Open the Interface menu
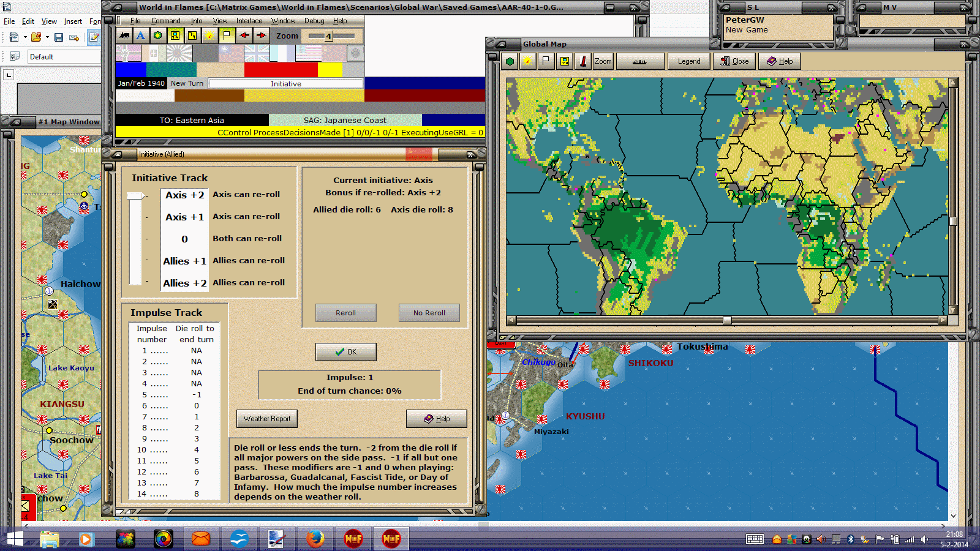Image resolution: width=980 pixels, height=551 pixels. tap(249, 21)
